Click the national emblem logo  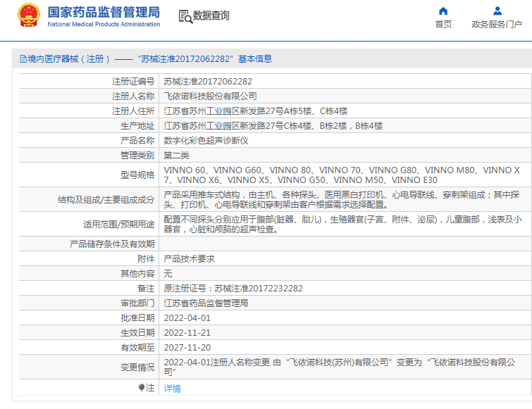(x=28, y=15)
